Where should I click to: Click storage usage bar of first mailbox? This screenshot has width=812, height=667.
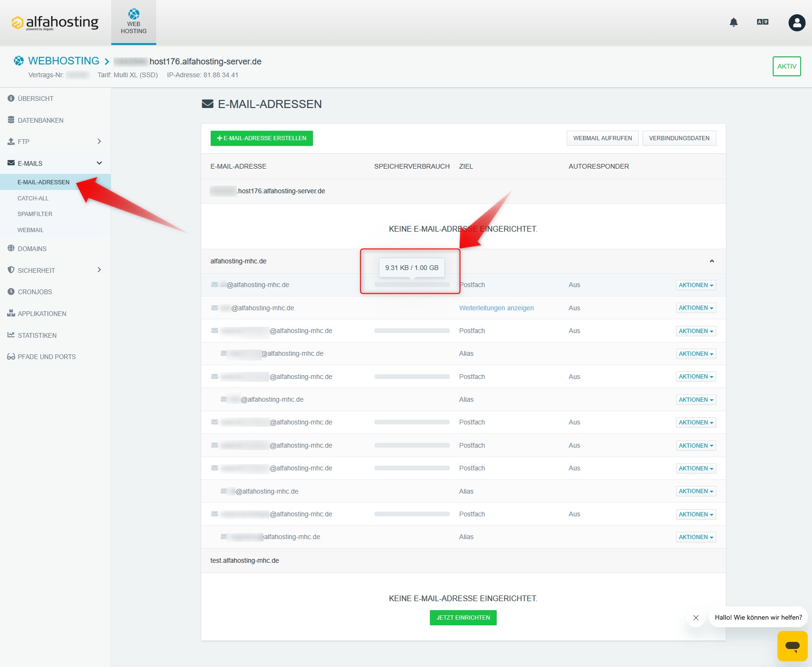(x=411, y=285)
